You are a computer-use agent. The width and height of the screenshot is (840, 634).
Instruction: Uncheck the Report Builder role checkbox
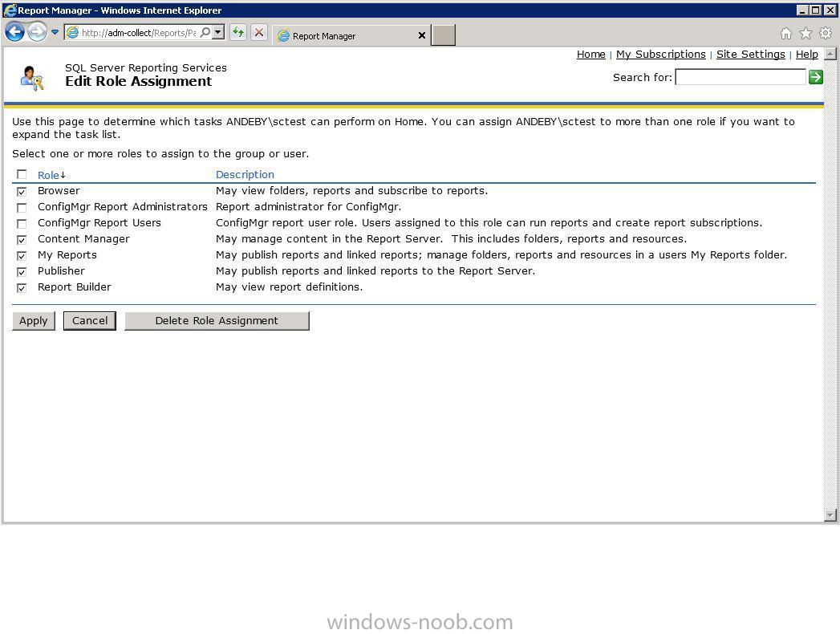(x=22, y=288)
